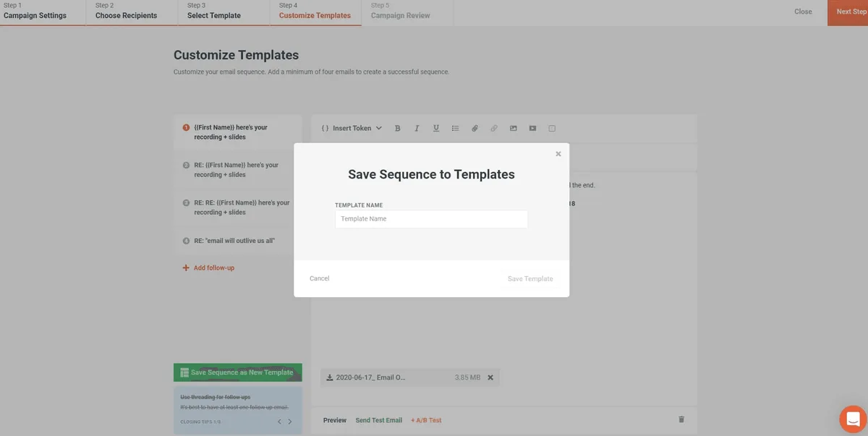Open the Intercom chat bubble
This screenshot has height=436, width=868.
point(851,418)
